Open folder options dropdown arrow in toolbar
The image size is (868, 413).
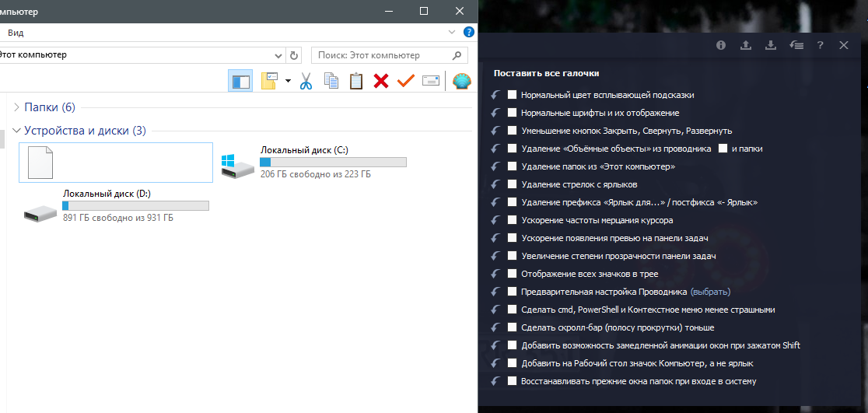pos(288,82)
